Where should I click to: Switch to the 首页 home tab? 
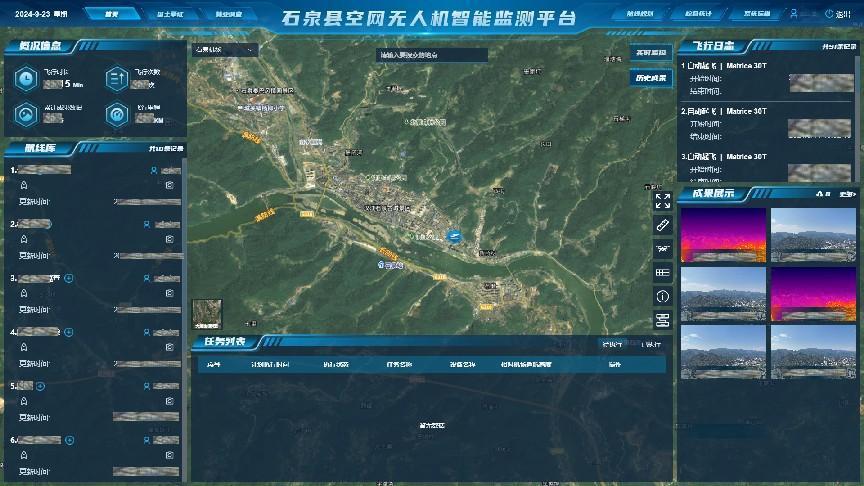click(x=112, y=15)
